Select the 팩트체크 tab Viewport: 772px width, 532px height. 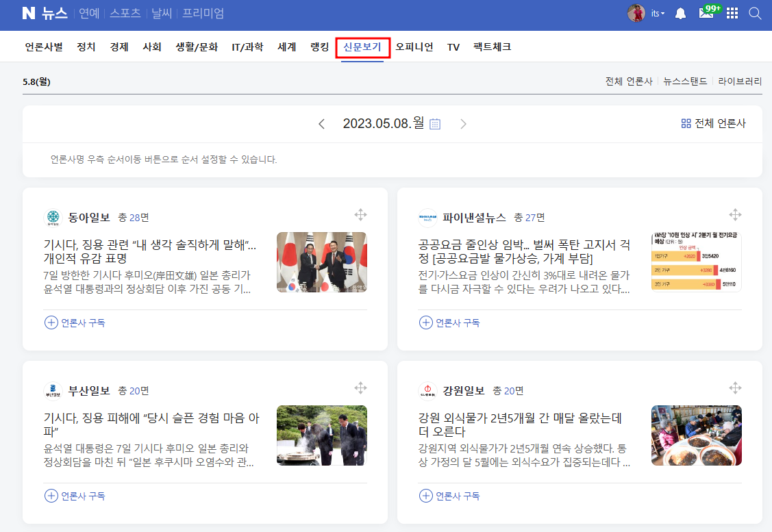[x=493, y=47]
